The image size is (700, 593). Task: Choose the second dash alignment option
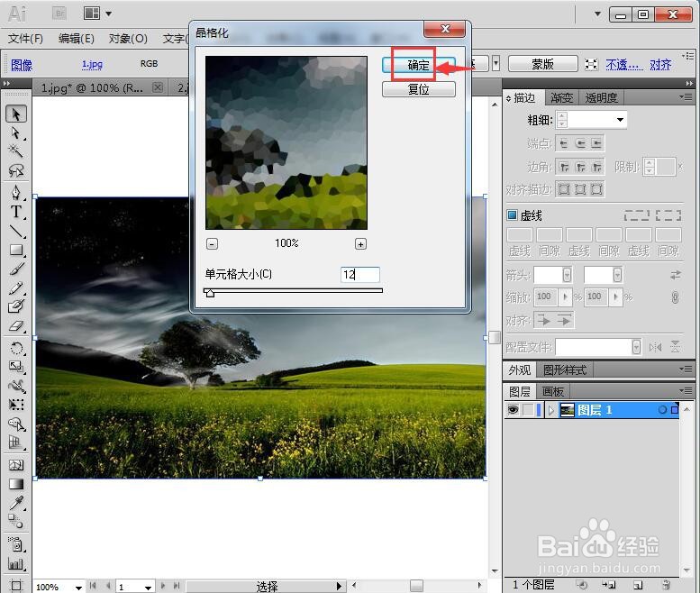pyautogui.click(x=668, y=215)
